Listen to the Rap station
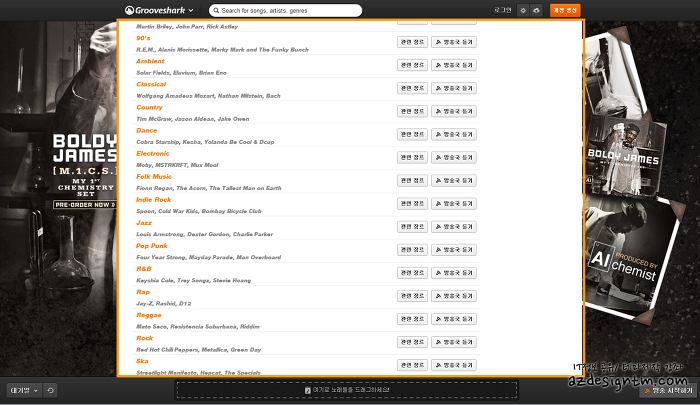 point(454,296)
